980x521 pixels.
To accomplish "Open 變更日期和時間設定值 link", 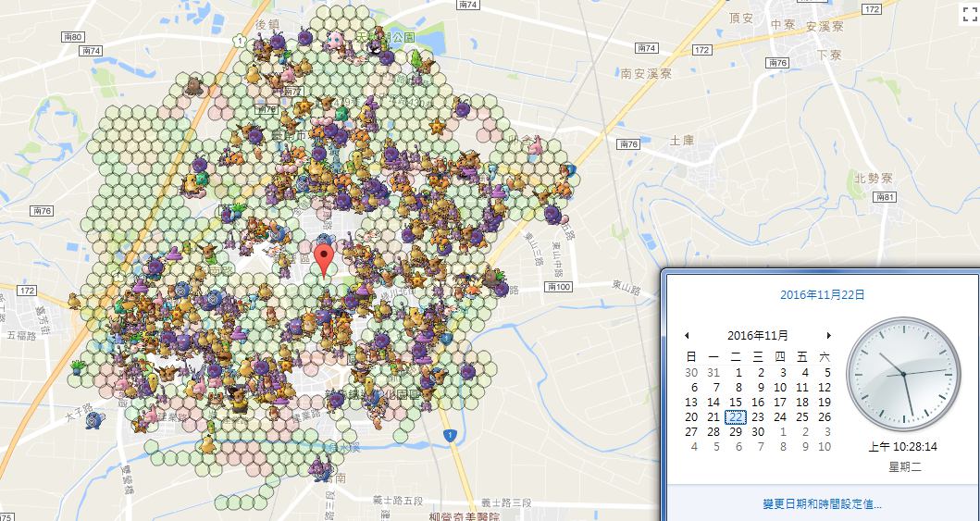I will point(823,503).
